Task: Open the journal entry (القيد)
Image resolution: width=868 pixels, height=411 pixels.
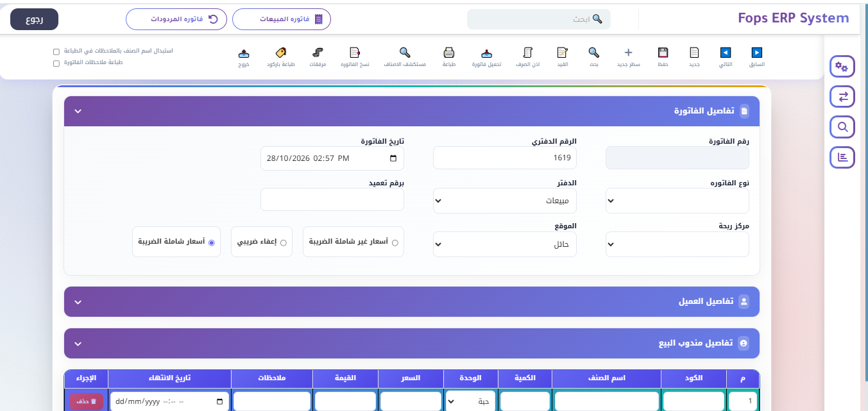Action: [x=562, y=57]
